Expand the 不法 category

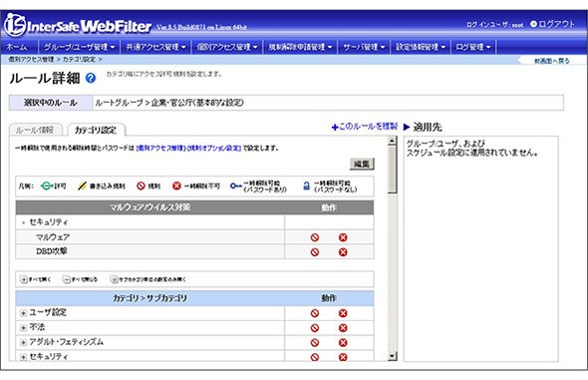pyautogui.click(x=23, y=328)
